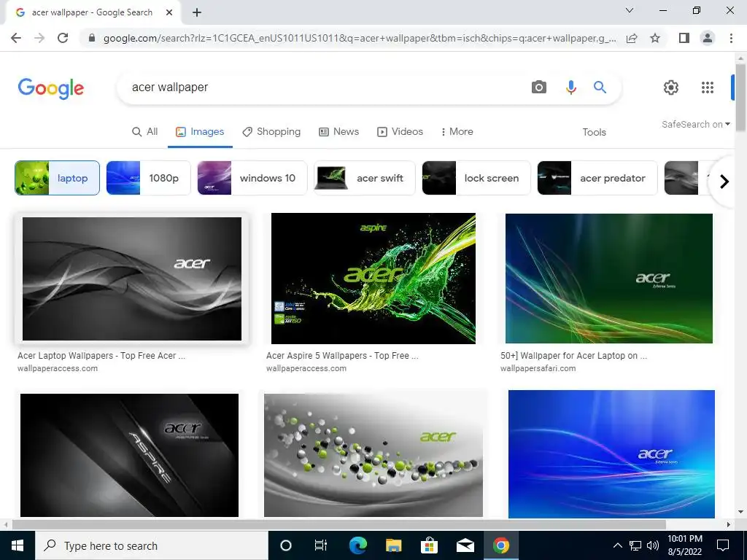
Task: Open Google quick settings gear
Action: coord(671,87)
